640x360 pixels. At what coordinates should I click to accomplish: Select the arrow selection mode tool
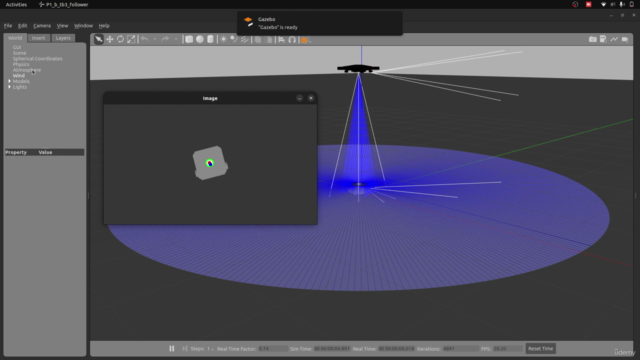pos(99,40)
